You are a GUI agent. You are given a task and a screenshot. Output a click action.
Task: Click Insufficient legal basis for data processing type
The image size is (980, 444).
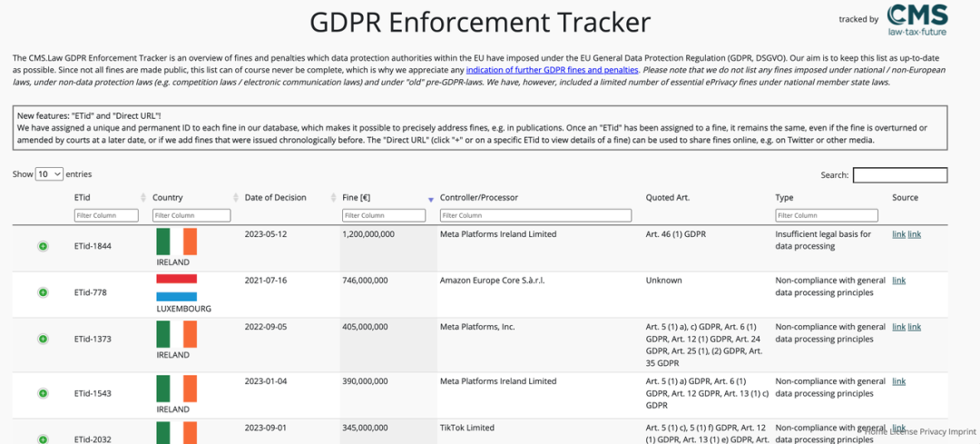823,240
